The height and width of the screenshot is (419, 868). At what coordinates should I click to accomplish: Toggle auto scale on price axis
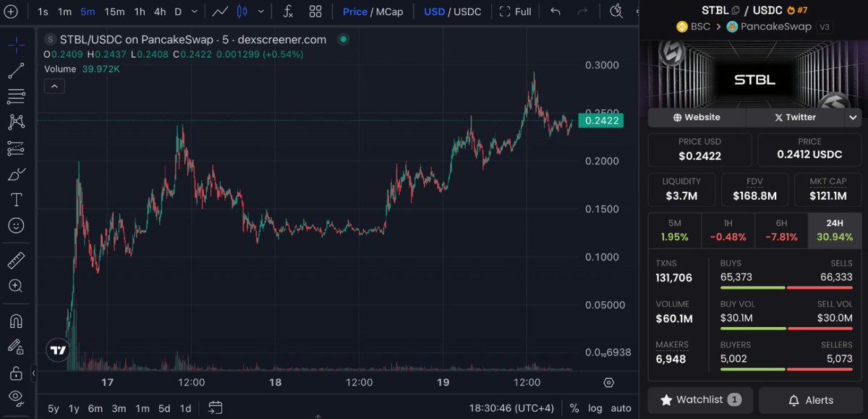621,408
